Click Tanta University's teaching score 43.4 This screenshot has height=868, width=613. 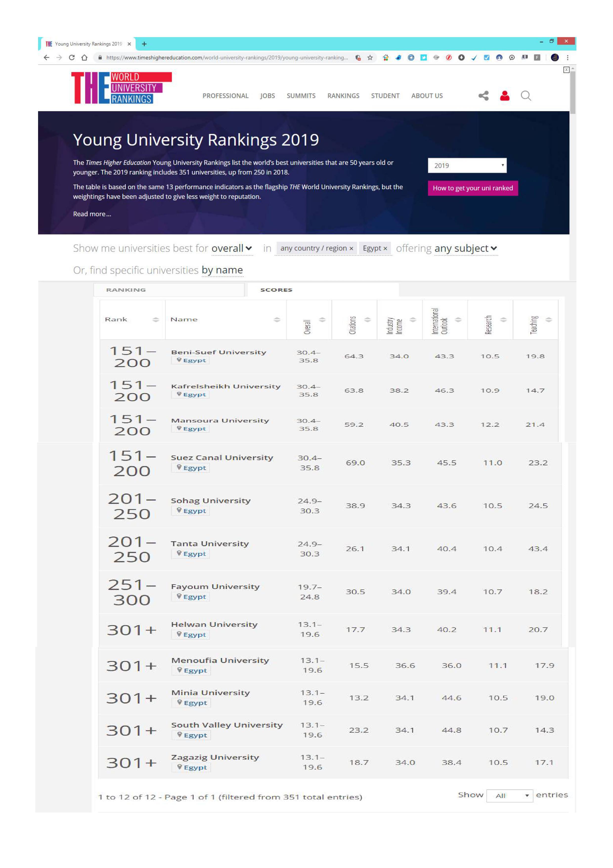click(538, 549)
